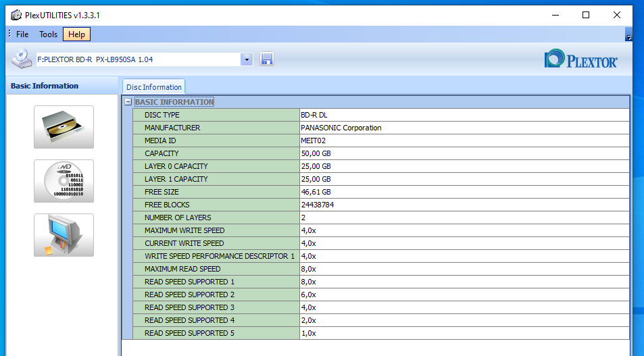The image size is (644, 356).
Task: Select the FREE SIZE label cell
Action: tap(216, 192)
